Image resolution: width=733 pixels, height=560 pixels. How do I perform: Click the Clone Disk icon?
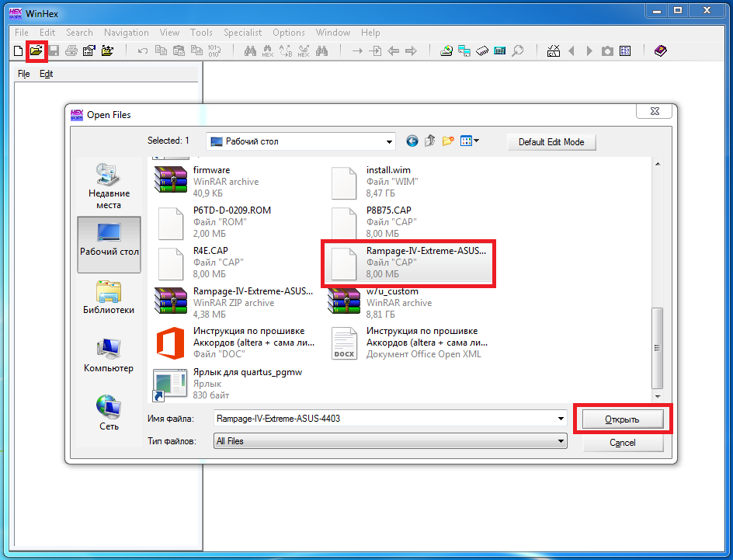pyautogui.click(x=464, y=51)
